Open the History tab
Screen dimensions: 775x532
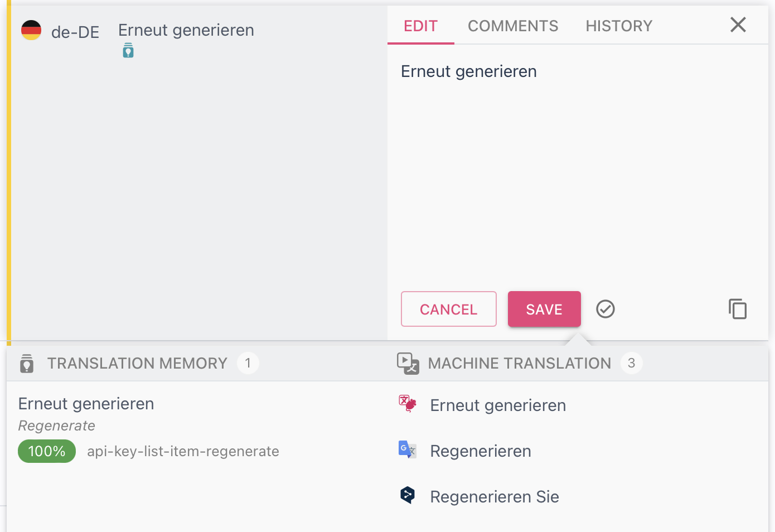tap(618, 26)
